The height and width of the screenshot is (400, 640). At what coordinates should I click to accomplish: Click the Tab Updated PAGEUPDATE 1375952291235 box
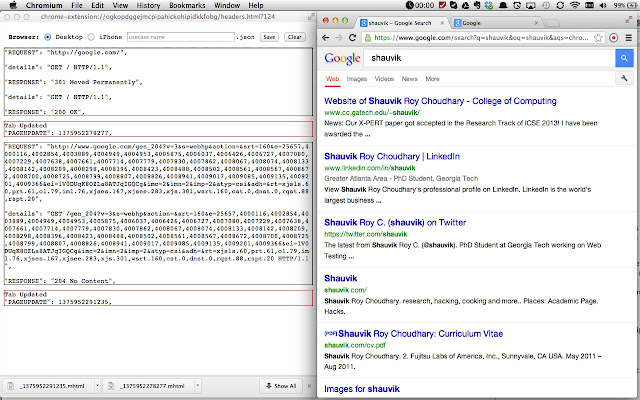click(x=158, y=298)
